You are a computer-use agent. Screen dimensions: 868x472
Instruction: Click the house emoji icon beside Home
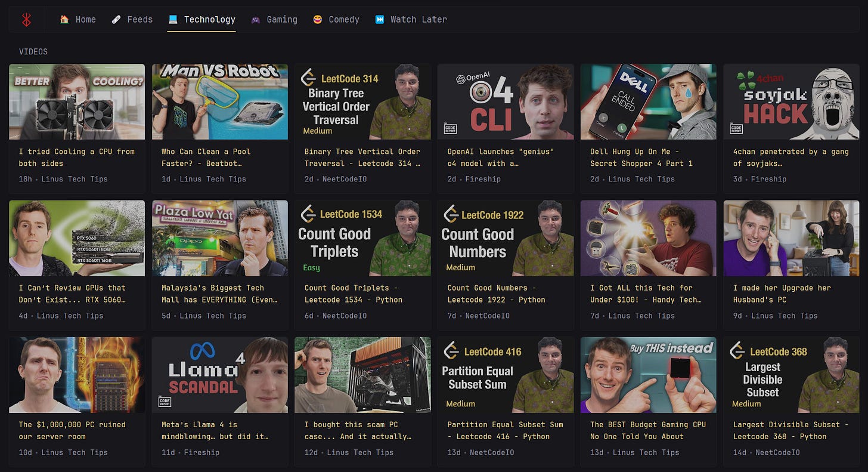(x=64, y=20)
